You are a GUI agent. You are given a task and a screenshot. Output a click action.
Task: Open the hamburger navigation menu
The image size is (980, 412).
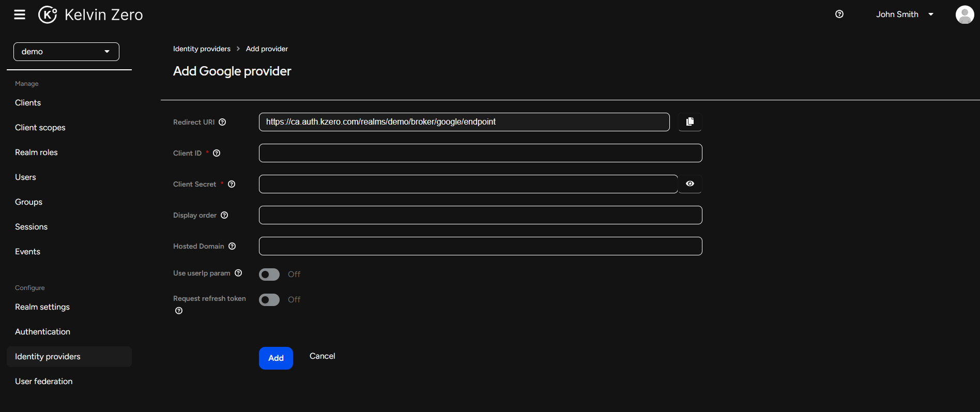(20, 14)
